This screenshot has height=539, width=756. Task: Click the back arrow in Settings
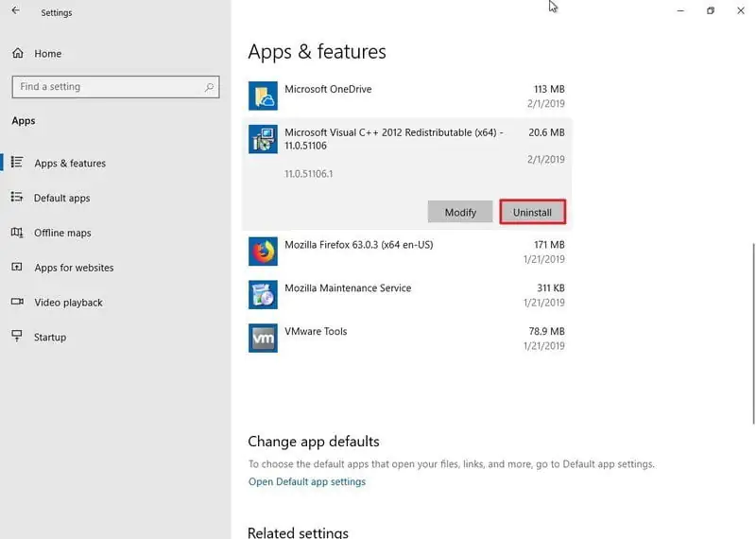(x=15, y=12)
